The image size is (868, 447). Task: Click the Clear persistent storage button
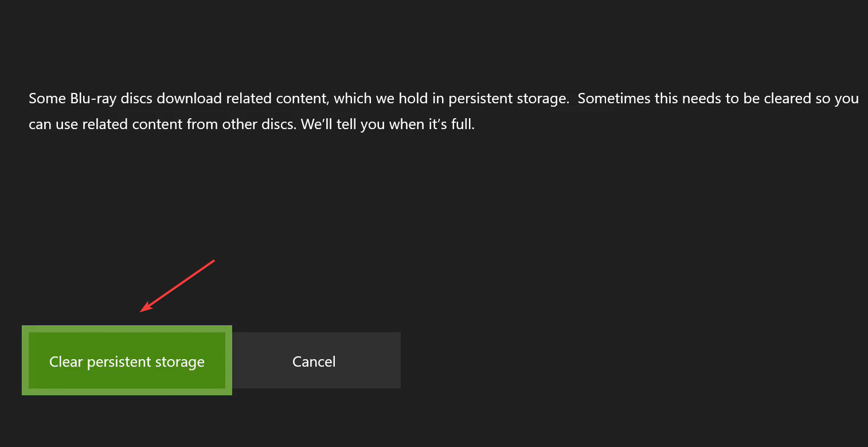(x=127, y=360)
